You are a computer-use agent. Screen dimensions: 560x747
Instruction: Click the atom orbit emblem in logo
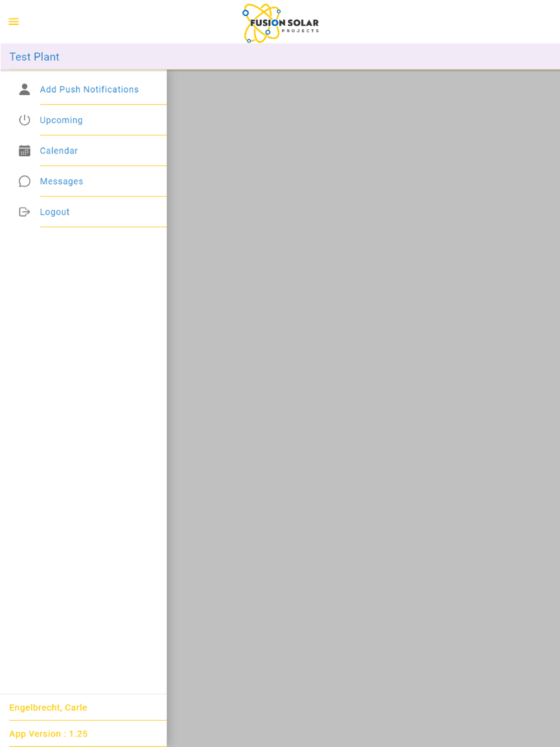click(261, 23)
